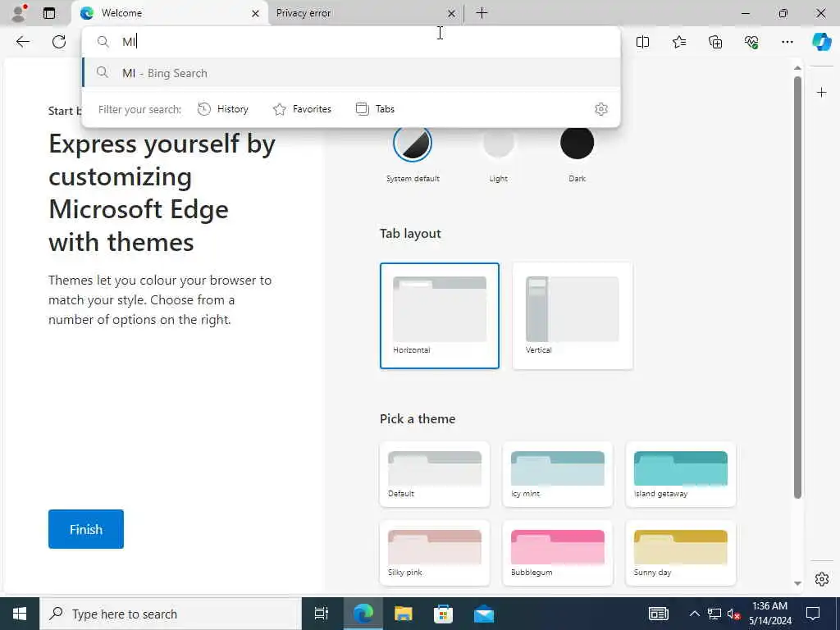Reload the page with refresh icon

59,42
